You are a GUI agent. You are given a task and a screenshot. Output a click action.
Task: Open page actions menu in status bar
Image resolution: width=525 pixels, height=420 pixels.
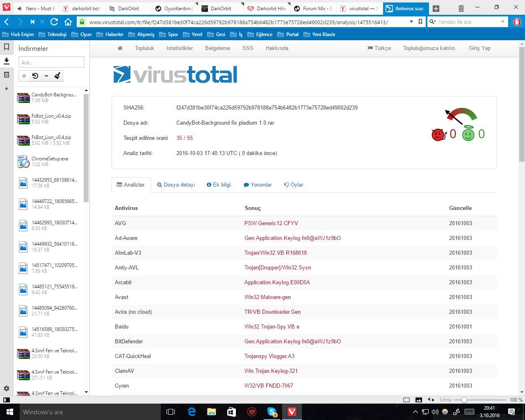431,400
